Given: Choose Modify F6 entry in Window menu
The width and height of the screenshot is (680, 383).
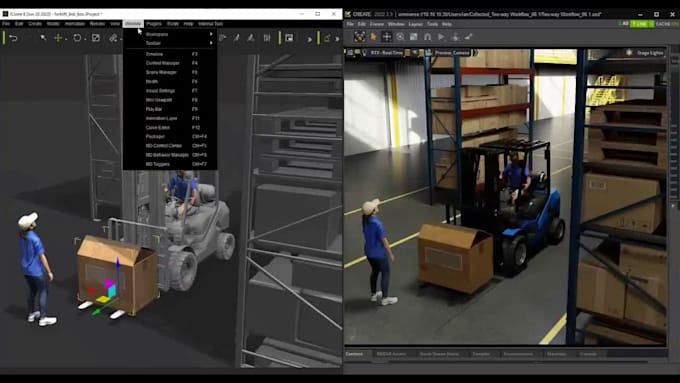Looking at the screenshot, I should [x=170, y=82].
